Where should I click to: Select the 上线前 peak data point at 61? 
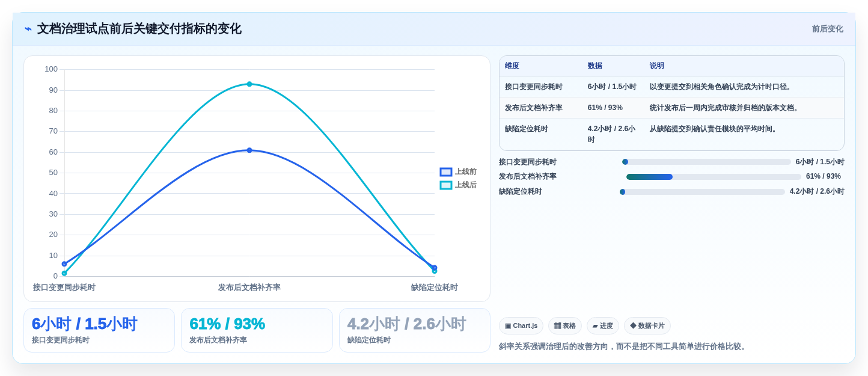click(249, 150)
